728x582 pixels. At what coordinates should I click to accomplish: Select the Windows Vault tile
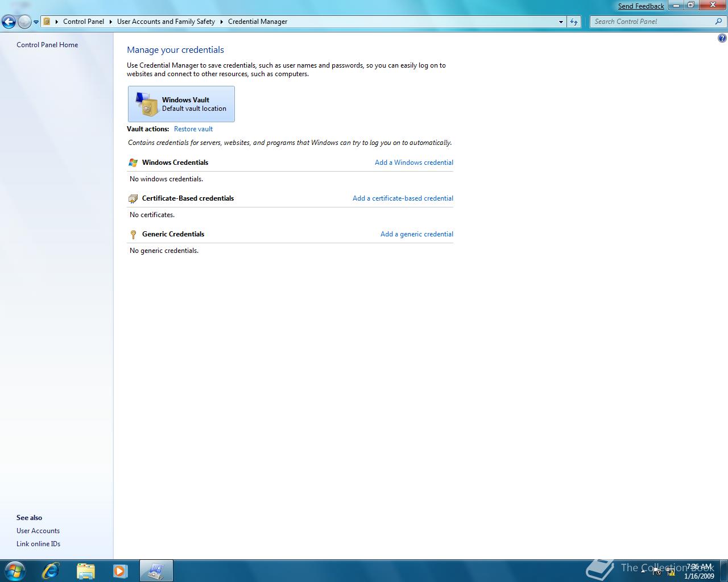181,104
